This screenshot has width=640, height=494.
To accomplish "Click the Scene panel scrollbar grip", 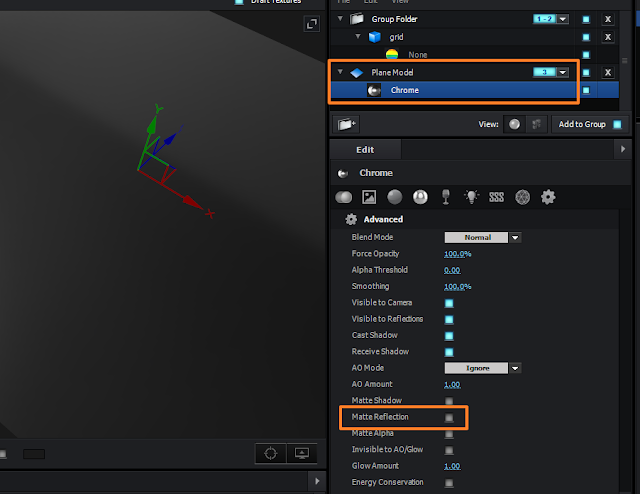I will 624,60.
